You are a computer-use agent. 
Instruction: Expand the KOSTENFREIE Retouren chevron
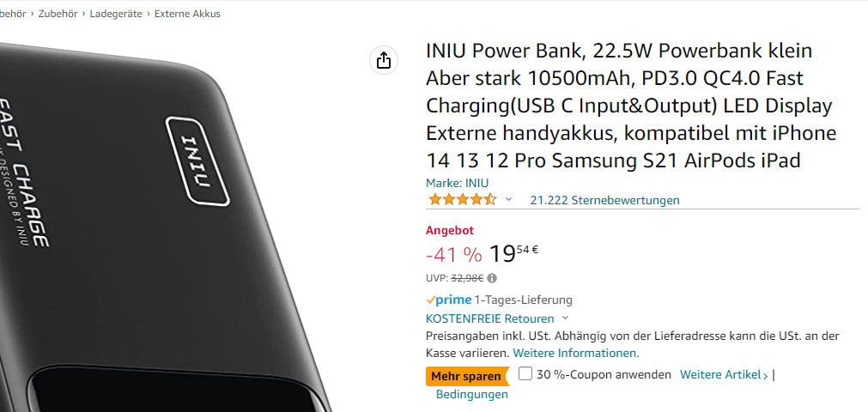coord(565,318)
